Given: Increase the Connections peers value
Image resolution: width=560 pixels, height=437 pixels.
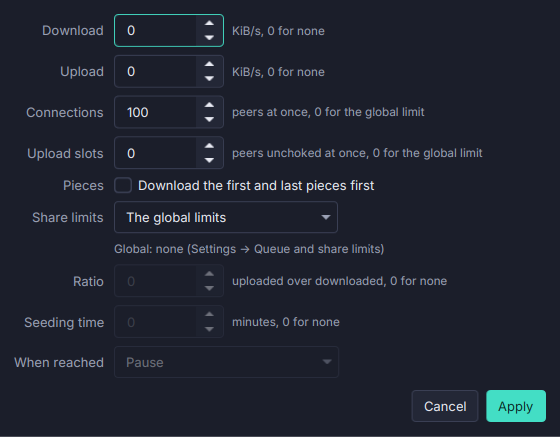Looking at the screenshot, I should 209,105.
